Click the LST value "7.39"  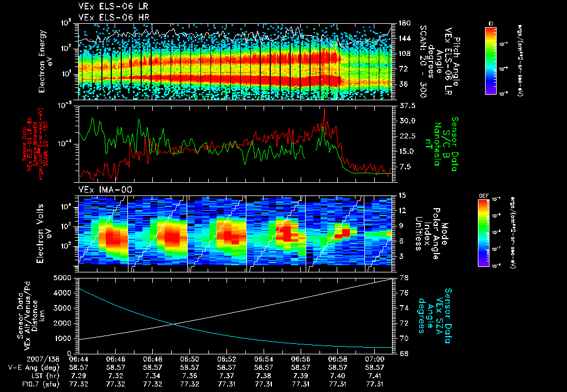(301, 376)
